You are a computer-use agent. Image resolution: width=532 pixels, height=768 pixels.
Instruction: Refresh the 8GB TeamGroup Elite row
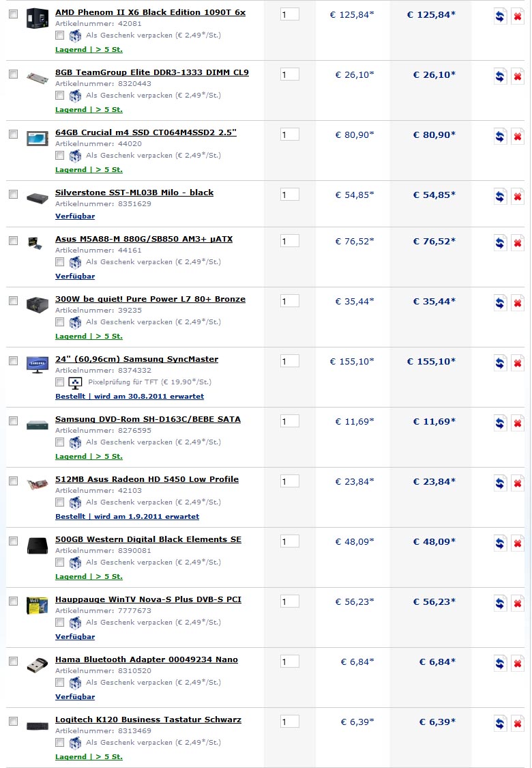(x=500, y=77)
